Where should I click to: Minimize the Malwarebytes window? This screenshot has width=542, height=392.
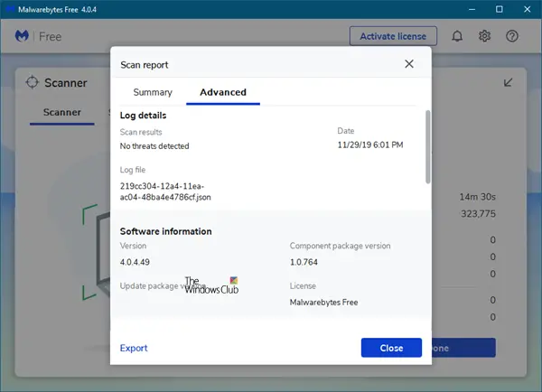coord(472,9)
